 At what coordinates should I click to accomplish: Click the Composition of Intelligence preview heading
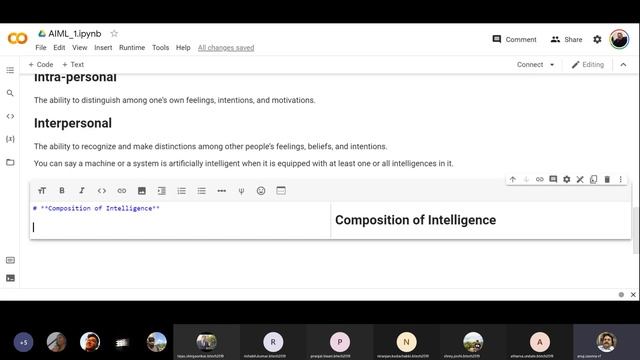[416, 220]
